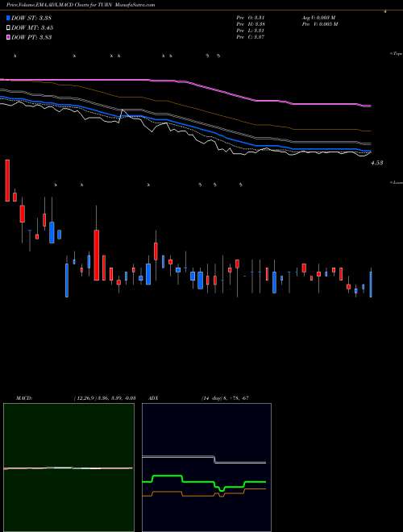Click the green line in the ADX panel
Screen dimensions: 403x532
[204, 481]
